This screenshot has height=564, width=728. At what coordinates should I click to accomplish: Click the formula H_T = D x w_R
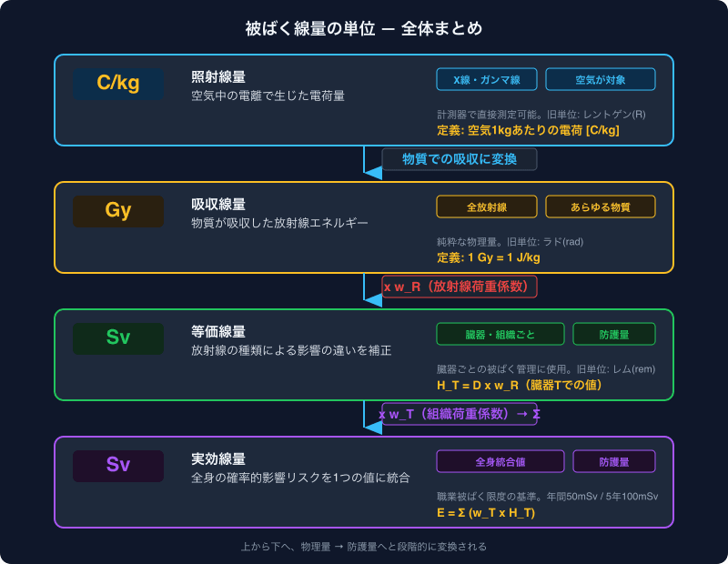click(519, 385)
